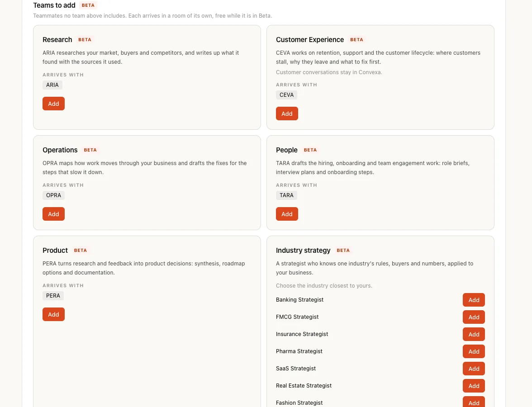Click the Insurance Strategist label
The width and height of the screenshot is (532, 407).
tap(302, 334)
